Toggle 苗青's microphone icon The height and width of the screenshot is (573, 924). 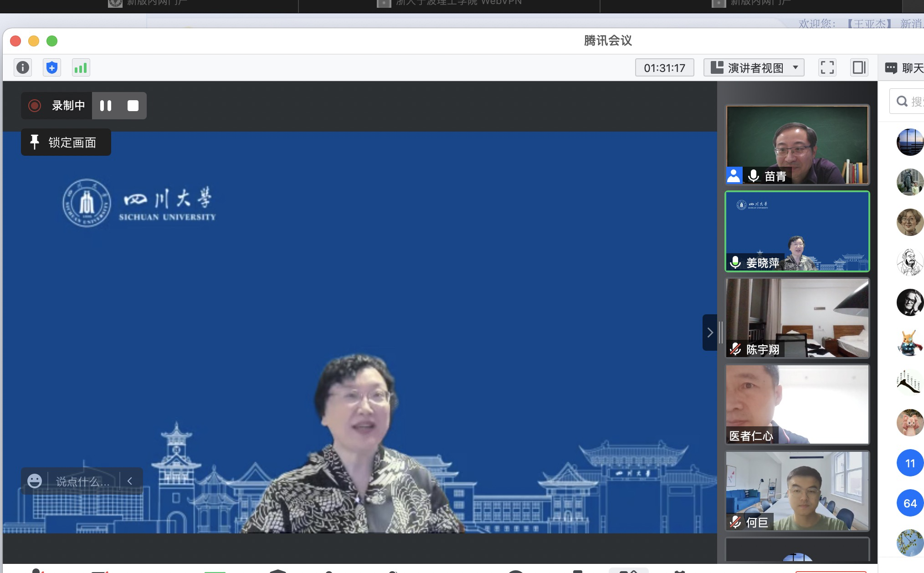click(754, 176)
